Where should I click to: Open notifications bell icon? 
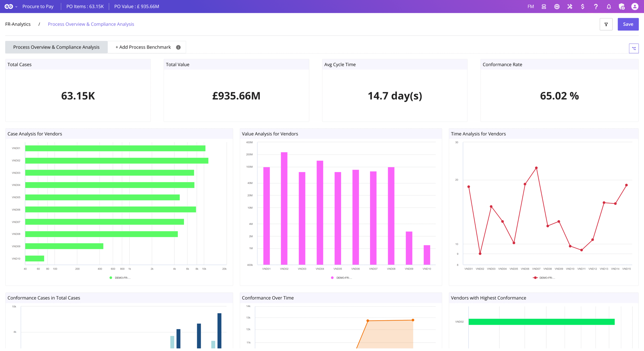pos(609,7)
